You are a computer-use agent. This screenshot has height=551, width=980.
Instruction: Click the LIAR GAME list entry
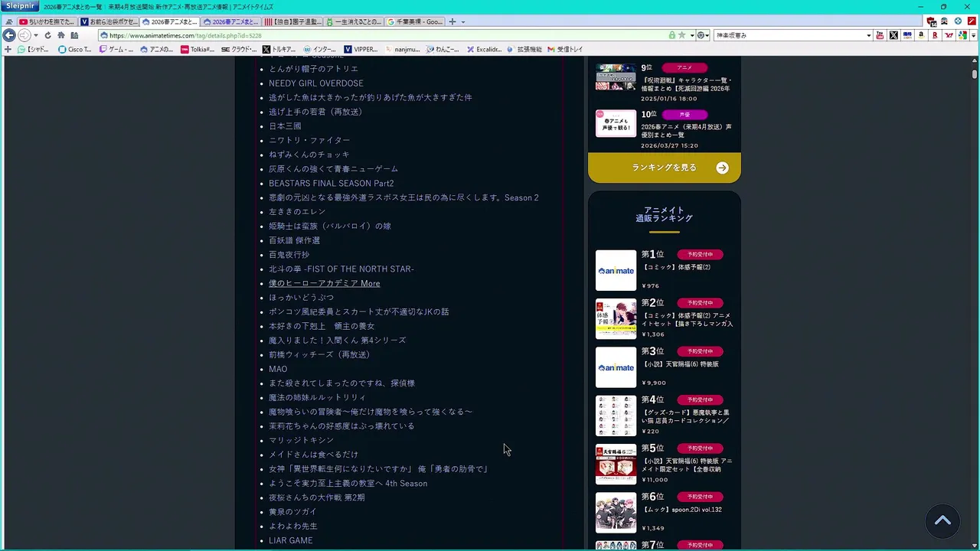coord(290,540)
